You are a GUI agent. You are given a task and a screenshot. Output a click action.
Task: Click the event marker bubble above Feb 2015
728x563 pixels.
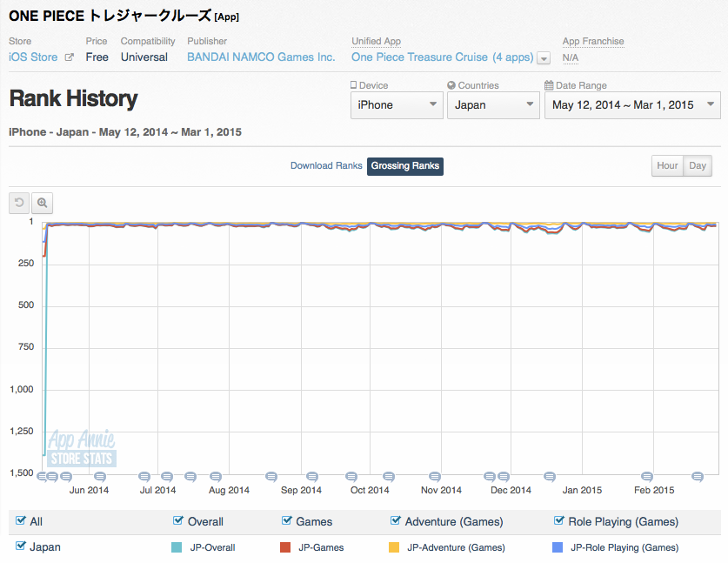pos(647,477)
